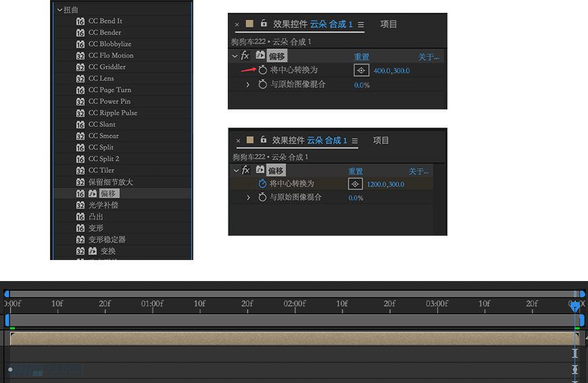This screenshot has height=383, width=588.
Task: Toggle the fx switch in the 400.0,300.0 panel
Action: click(x=245, y=56)
